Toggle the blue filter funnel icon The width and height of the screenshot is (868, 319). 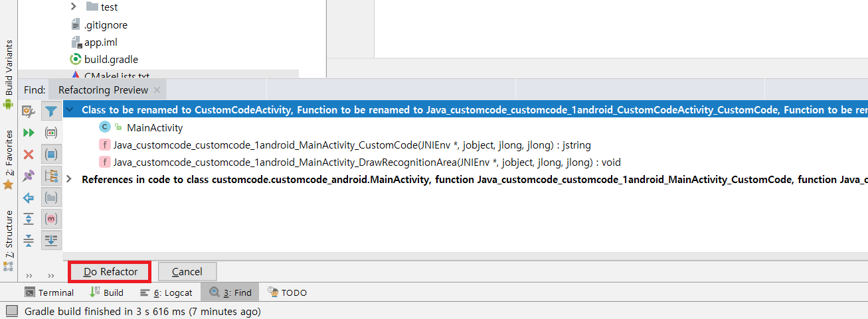(51, 111)
